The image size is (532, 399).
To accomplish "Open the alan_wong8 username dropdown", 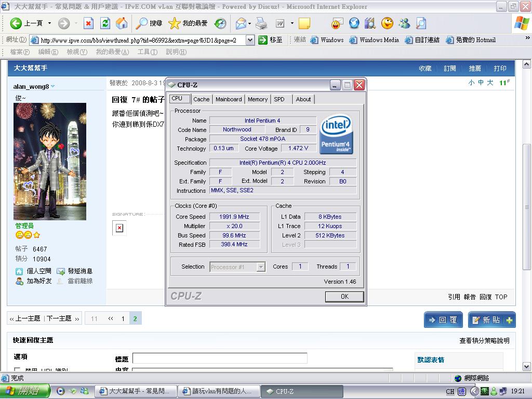I will [x=52, y=87].
